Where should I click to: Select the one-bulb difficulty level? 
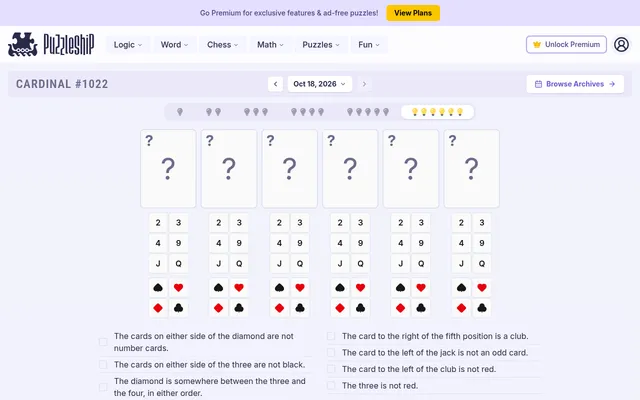(180, 112)
